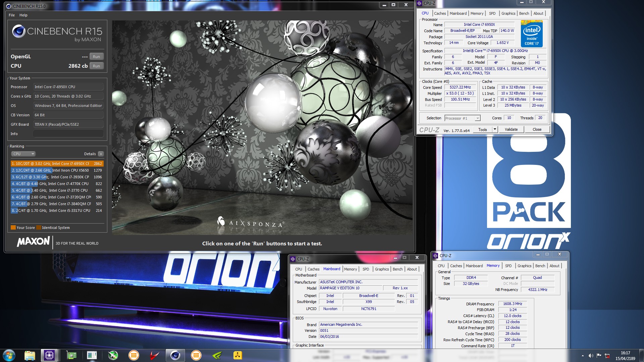This screenshot has width=644, height=362.
Task: Open the Windows Start menu orb
Action: click(9, 355)
